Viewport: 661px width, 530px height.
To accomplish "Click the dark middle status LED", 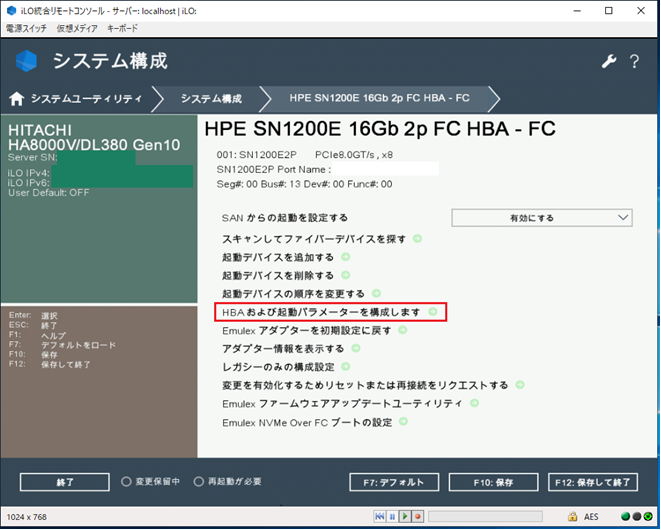I will point(637,517).
